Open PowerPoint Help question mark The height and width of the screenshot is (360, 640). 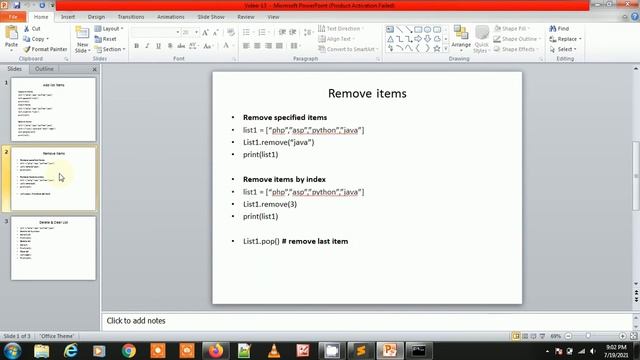pos(635,17)
